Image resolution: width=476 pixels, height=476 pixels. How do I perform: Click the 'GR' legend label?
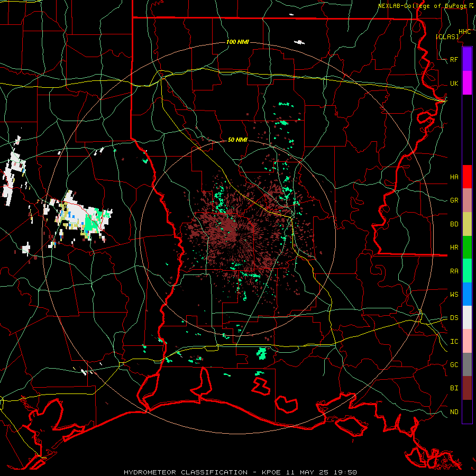(454, 200)
